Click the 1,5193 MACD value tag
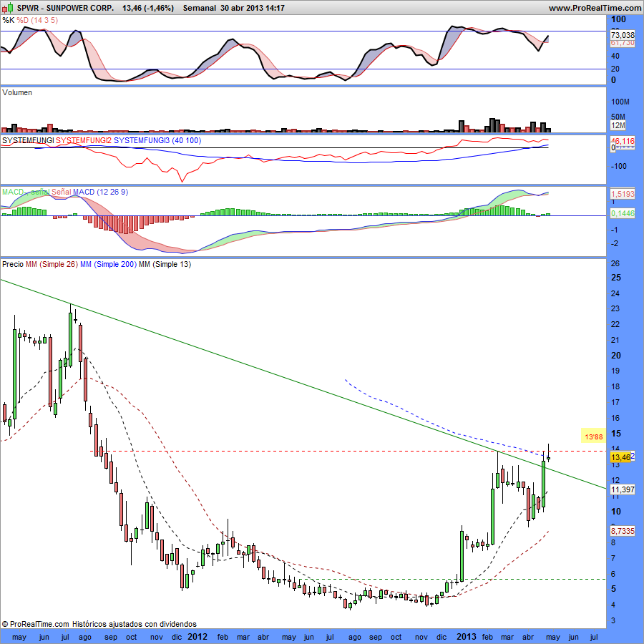The height and width of the screenshot is (644, 644). [x=621, y=194]
